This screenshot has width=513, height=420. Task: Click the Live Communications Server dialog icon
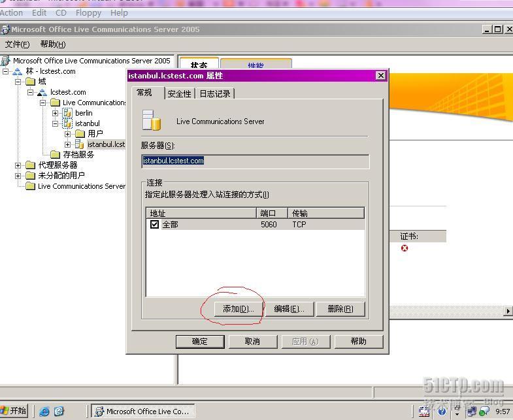pos(152,120)
